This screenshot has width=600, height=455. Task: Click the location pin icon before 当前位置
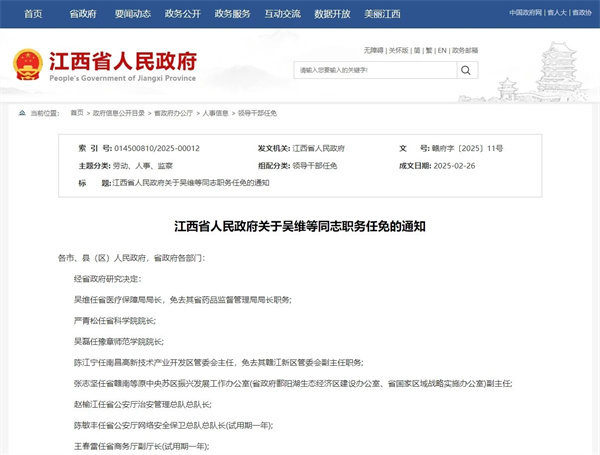click(22, 113)
